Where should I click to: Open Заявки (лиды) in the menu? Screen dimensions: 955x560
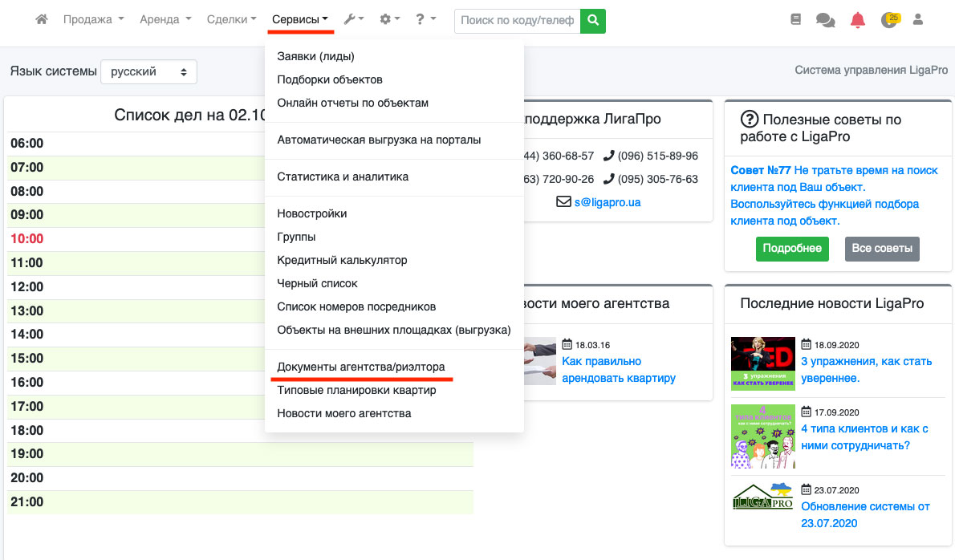315,56
